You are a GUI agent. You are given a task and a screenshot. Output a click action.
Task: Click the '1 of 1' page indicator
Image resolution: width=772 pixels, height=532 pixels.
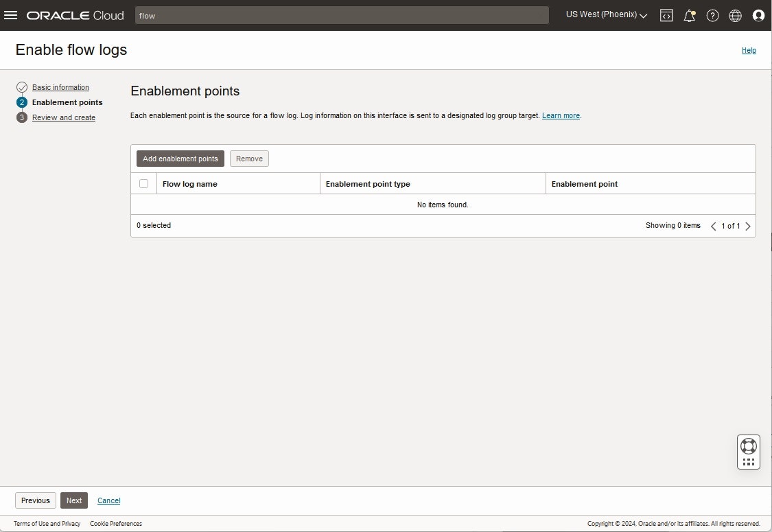[731, 226]
